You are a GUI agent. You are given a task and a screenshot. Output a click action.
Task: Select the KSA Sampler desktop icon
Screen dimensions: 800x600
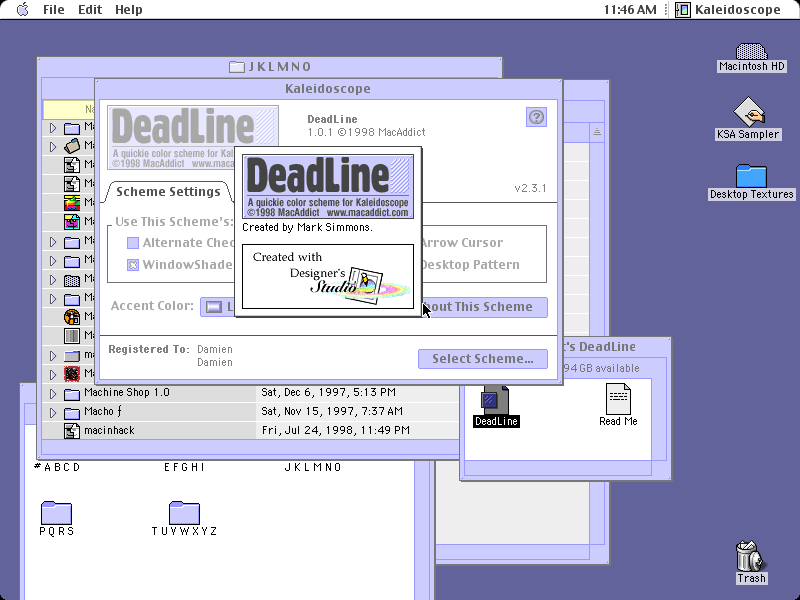(748, 111)
